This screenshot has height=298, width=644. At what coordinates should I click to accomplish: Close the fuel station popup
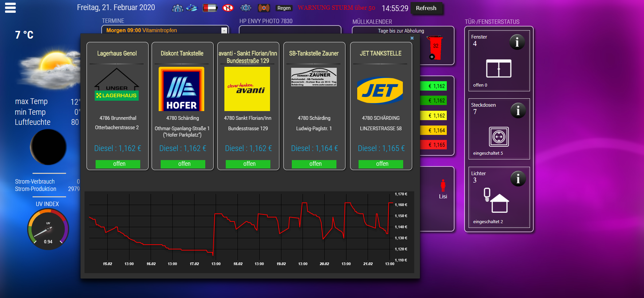click(x=412, y=38)
